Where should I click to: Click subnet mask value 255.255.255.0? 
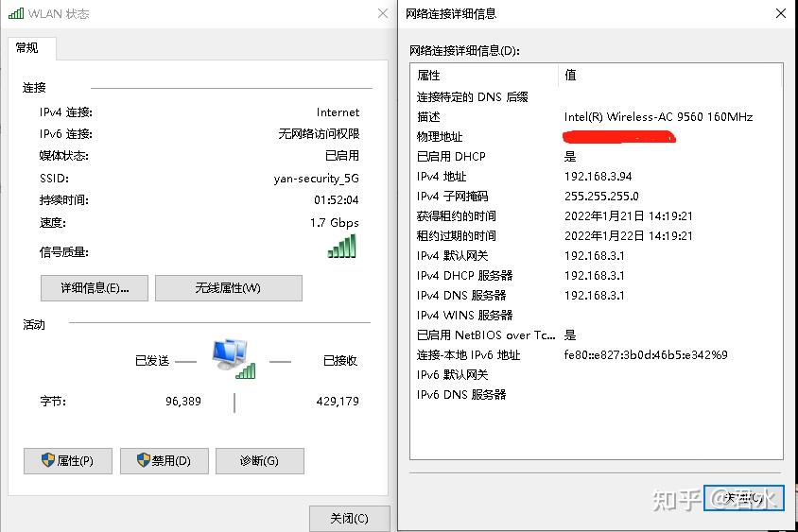pyautogui.click(x=601, y=197)
